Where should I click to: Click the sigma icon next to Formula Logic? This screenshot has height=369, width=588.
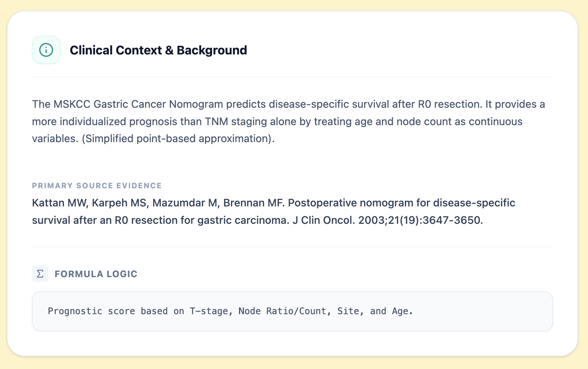coord(40,274)
